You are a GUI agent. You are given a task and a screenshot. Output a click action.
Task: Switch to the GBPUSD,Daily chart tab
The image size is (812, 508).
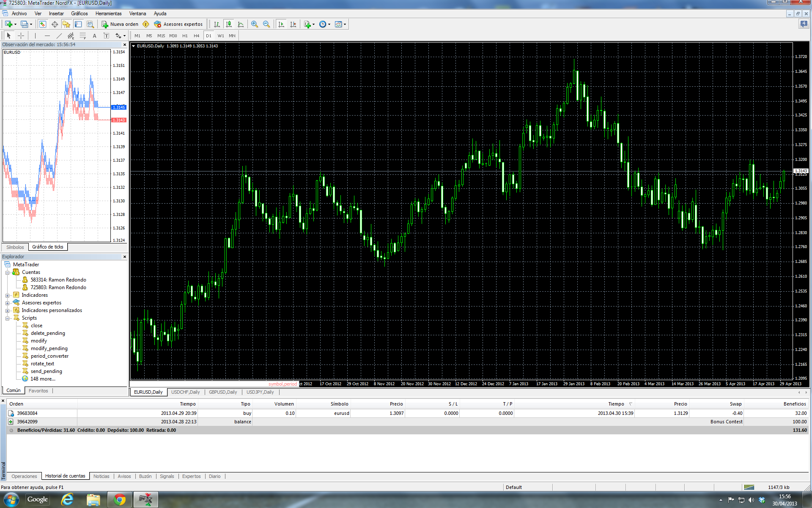pos(223,392)
